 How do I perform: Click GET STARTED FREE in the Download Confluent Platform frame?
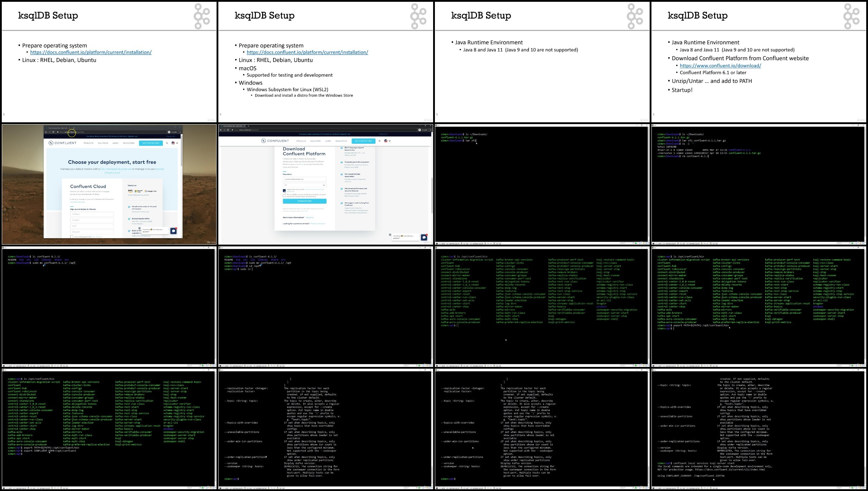click(x=363, y=141)
